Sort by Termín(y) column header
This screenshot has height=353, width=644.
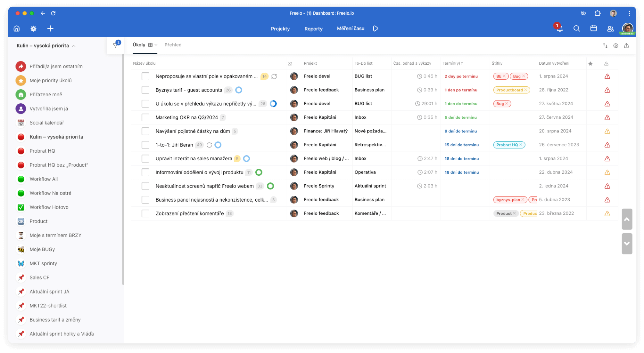click(x=453, y=63)
